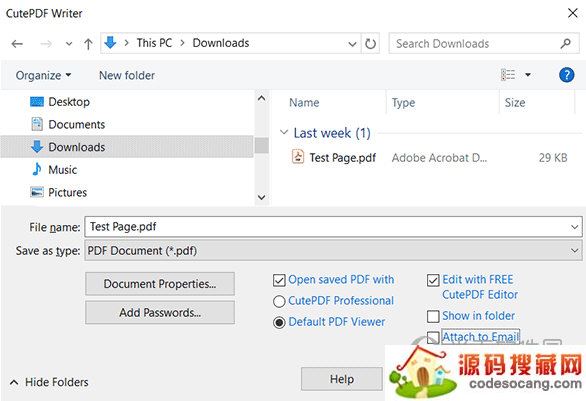This screenshot has width=586, height=401.
Task: Sort files by Name column
Action: 304,103
